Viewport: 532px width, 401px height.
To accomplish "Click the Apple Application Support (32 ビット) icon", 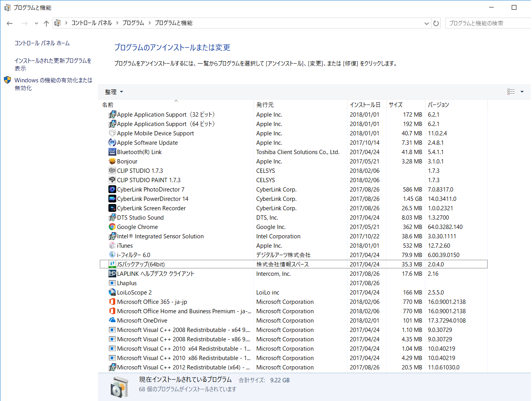I will pos(112,115).
